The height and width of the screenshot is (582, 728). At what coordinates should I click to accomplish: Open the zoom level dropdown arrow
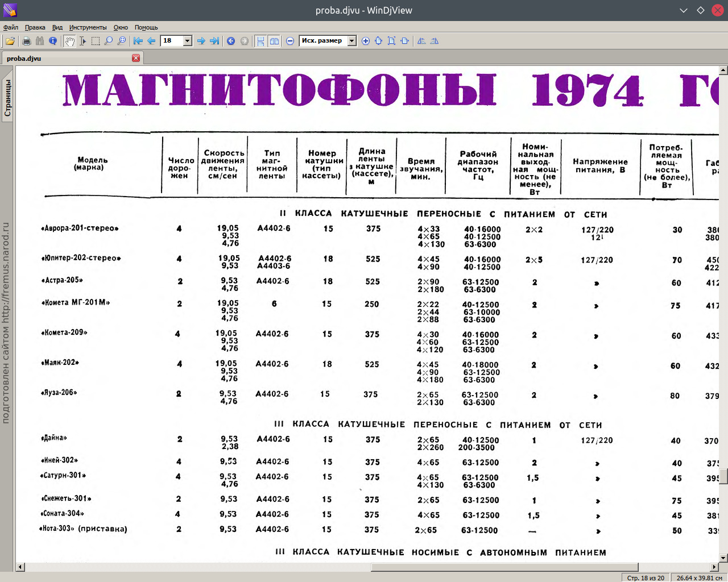(x=352, y=41)
